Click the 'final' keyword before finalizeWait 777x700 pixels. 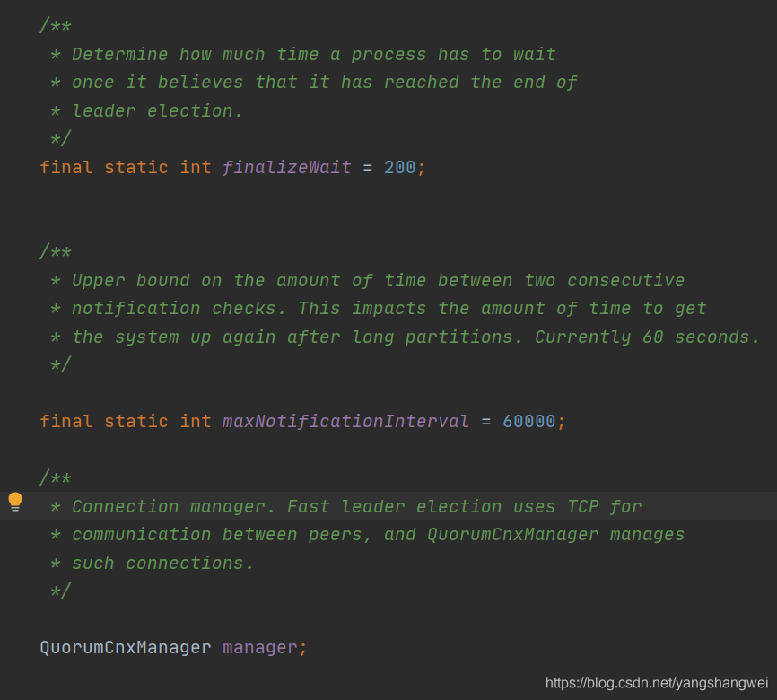(66, 167)
